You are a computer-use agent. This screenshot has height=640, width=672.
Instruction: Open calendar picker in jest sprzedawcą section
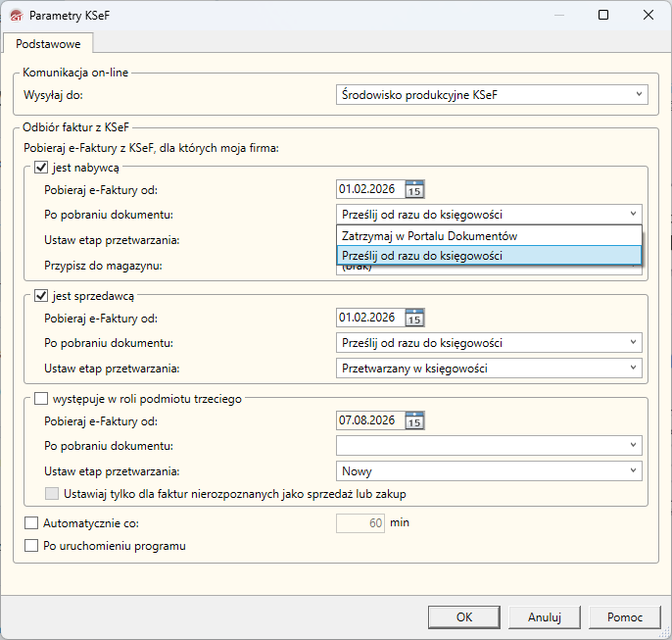(414, 318)
